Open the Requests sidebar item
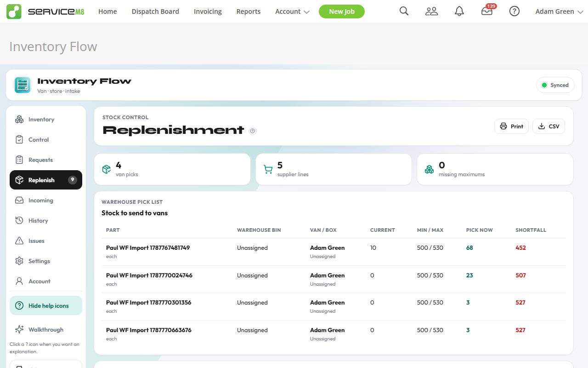The image size is (588, 368). (46, 160)
